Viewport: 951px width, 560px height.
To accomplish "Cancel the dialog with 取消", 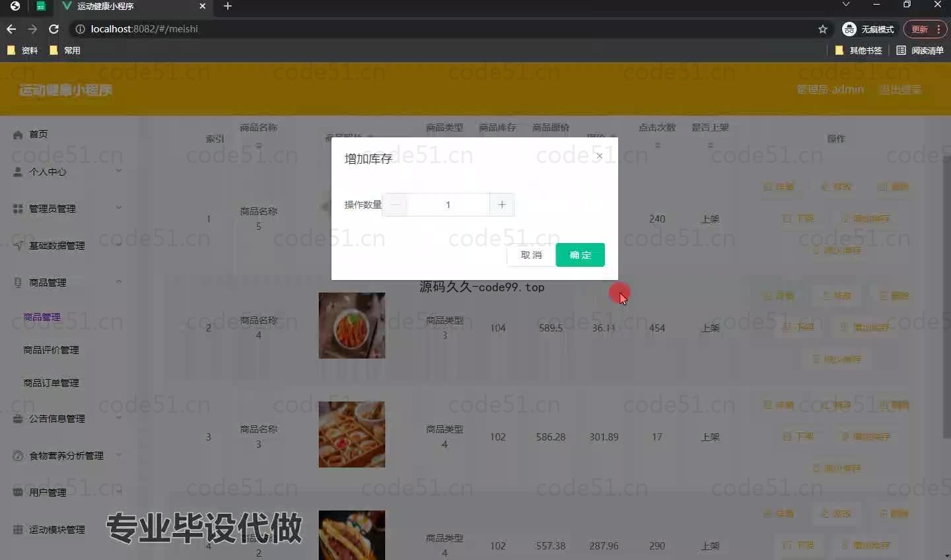I will pyautogui.click(x=531, y=255).
